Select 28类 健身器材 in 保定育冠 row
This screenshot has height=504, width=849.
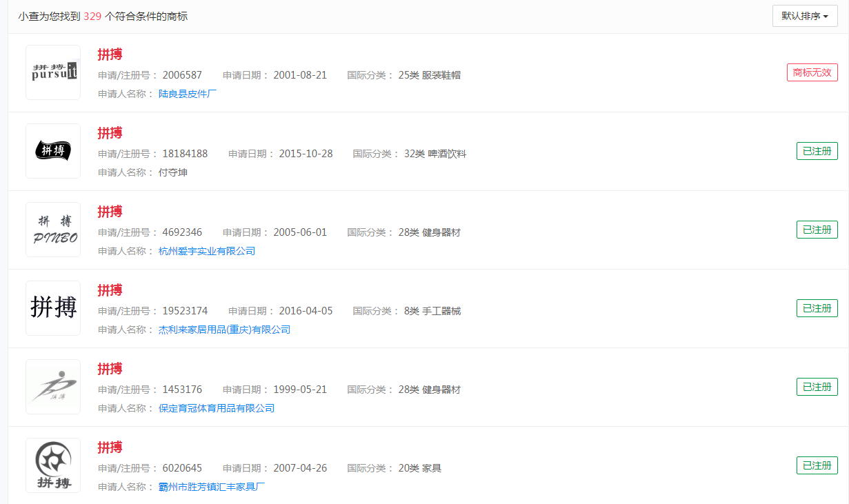coord(429,390)
